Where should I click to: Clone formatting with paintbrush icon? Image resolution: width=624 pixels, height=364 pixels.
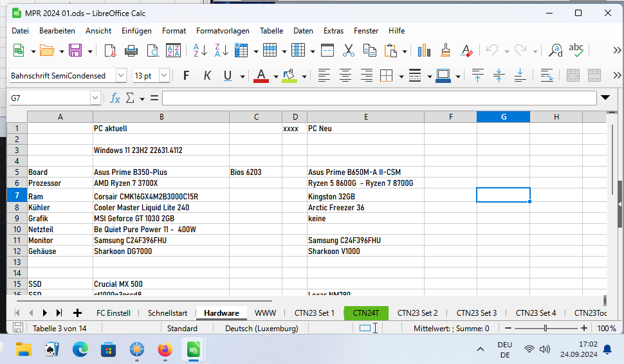click(445, 51)
